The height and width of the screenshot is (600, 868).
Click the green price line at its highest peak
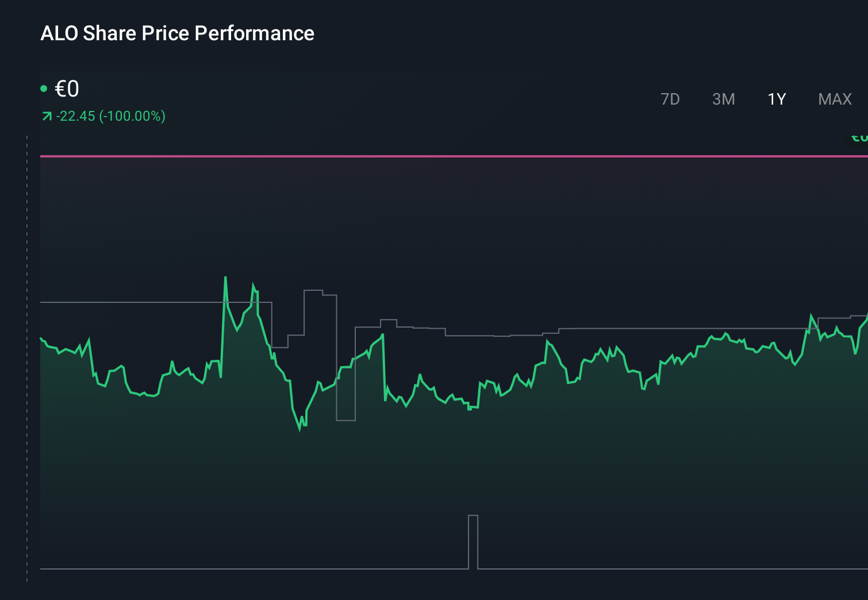click(225, 277)
